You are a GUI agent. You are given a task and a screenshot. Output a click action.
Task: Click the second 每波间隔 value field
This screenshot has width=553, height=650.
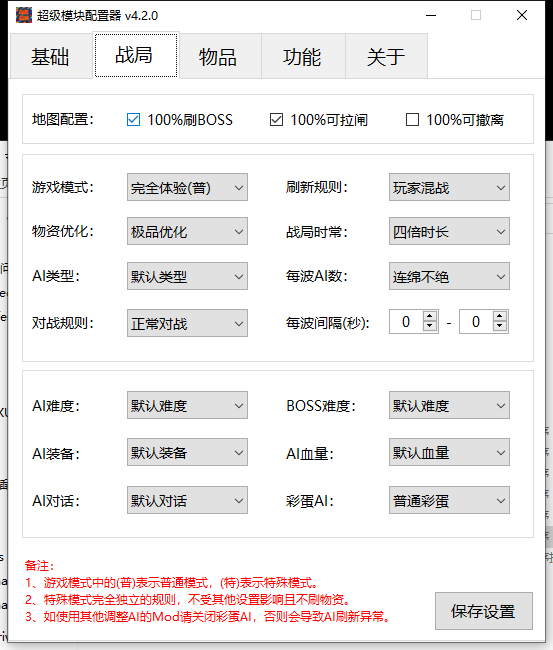pos(476,322)
